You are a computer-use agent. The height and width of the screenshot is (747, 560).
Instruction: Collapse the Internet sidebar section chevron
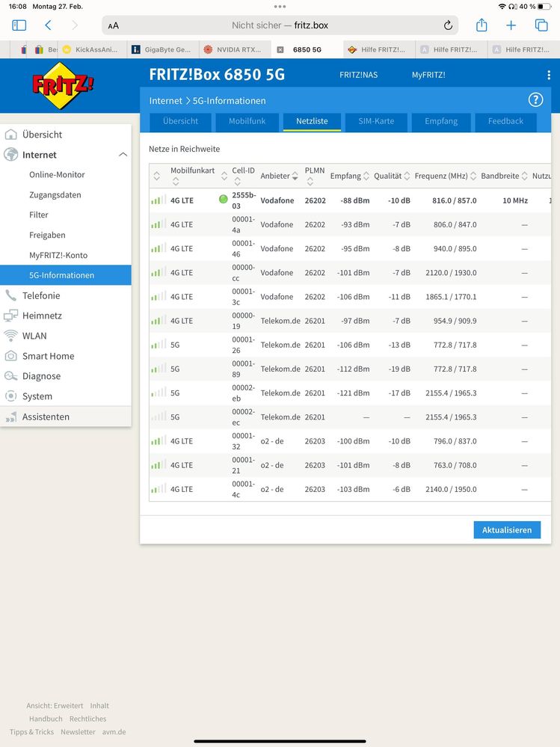click(123, 154)
